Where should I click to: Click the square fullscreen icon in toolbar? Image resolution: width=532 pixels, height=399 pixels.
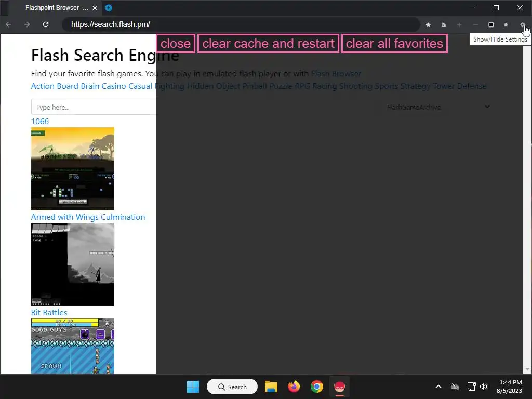click(x=491, y=25)
